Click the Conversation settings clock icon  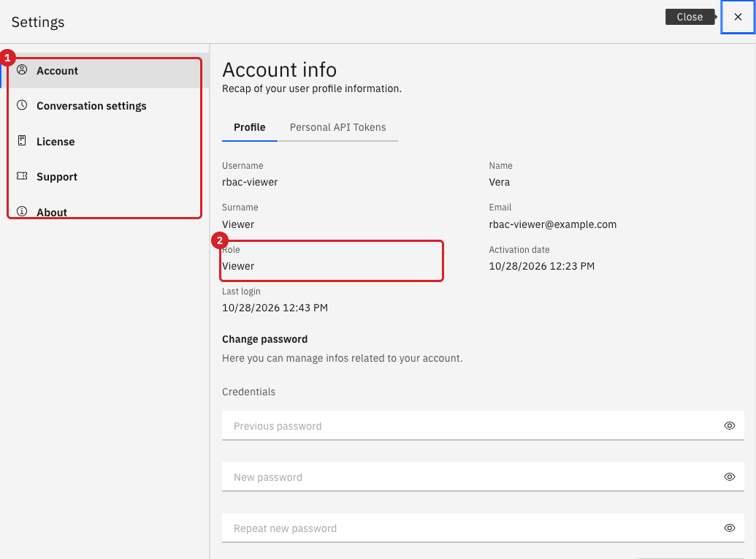pyautogui.click(x=22, y=105)
